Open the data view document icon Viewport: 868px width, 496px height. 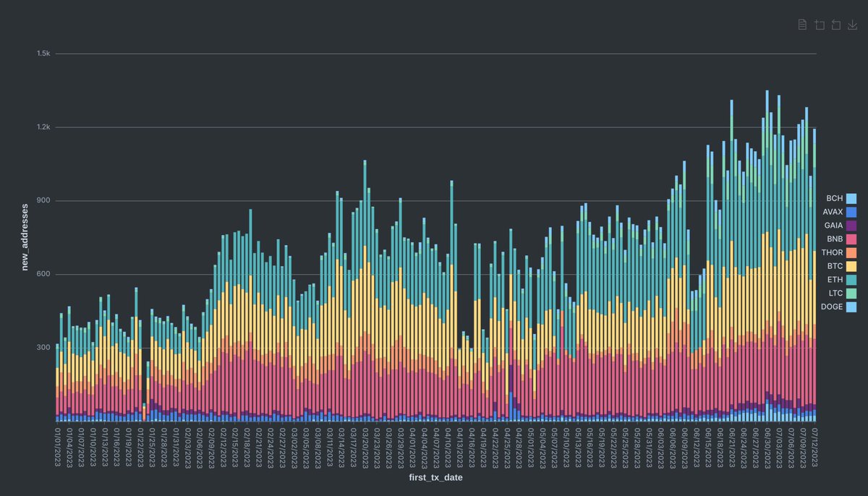802,25
